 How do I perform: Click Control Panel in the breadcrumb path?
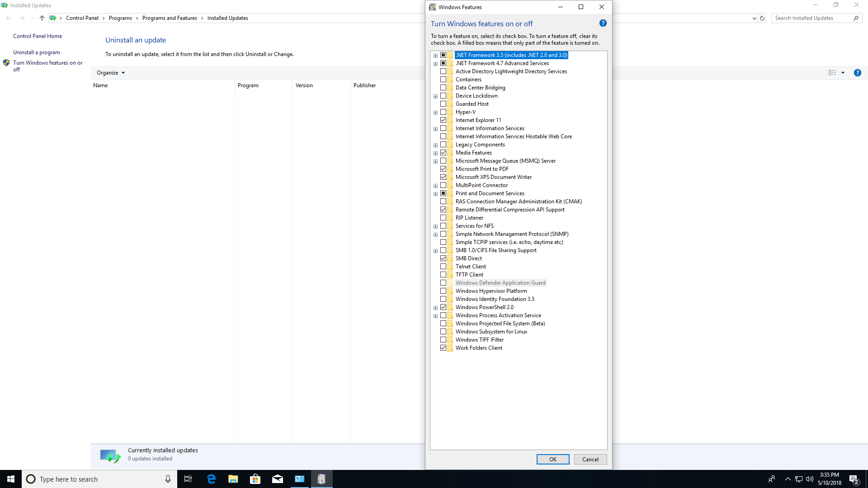tap(82, 18)
